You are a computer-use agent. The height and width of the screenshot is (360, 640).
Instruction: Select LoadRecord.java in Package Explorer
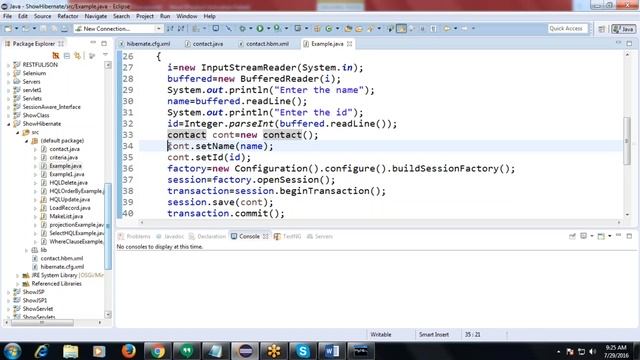[x=70, y=208]
